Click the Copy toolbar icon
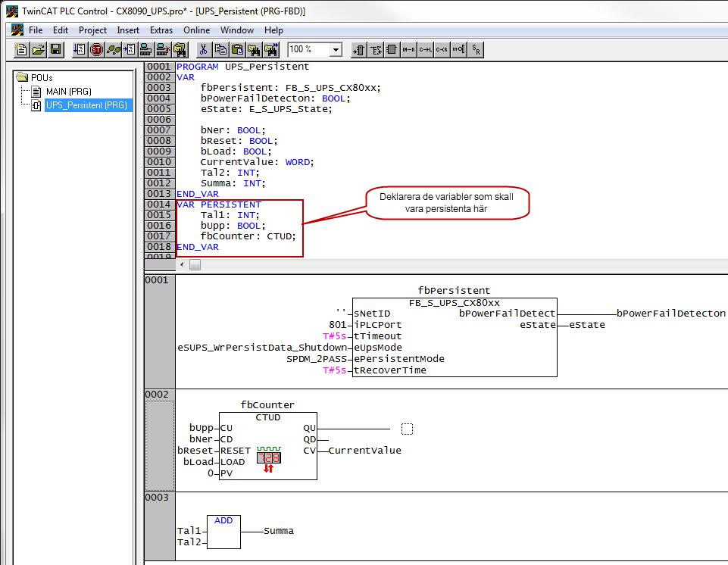 (220, 49)
